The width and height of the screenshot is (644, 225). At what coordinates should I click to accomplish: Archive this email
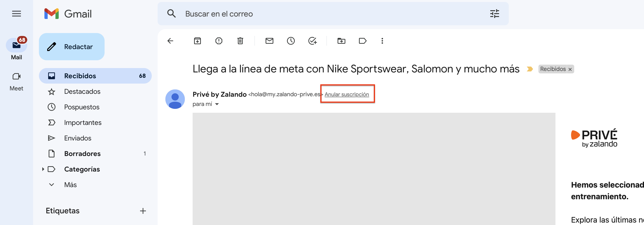pyautogui.click(x=197, y=41)
